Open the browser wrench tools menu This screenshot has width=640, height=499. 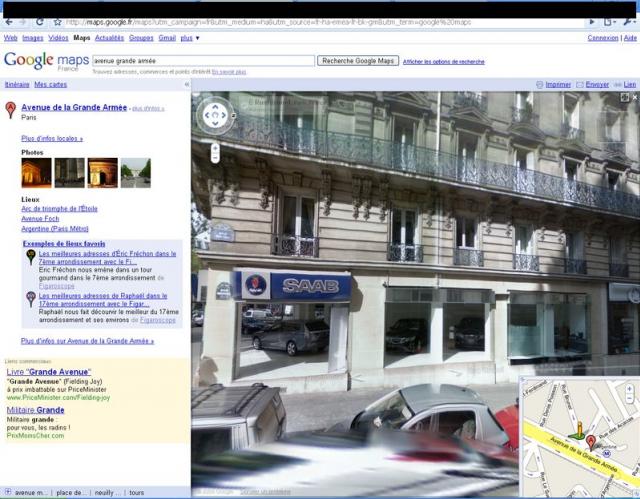point(629,22)
